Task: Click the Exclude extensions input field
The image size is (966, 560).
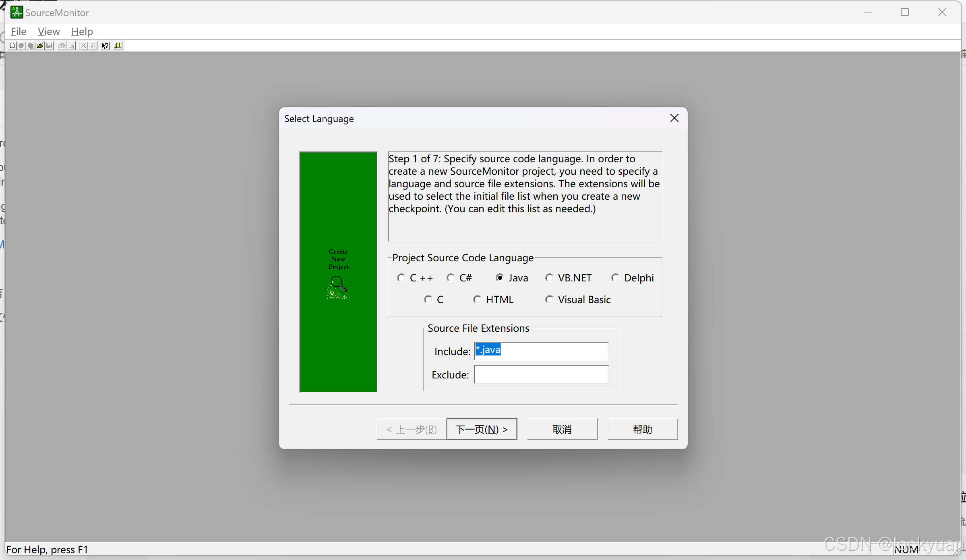Action: [541, 375]
